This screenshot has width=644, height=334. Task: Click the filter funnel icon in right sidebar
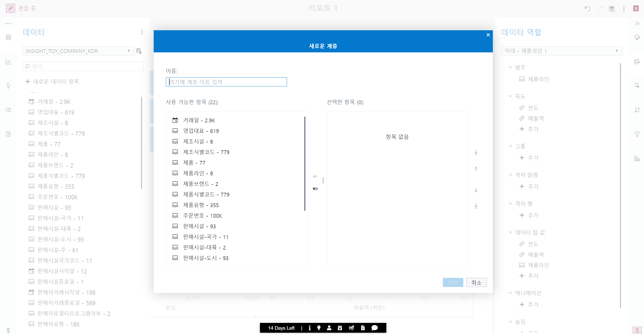point(637,134)
